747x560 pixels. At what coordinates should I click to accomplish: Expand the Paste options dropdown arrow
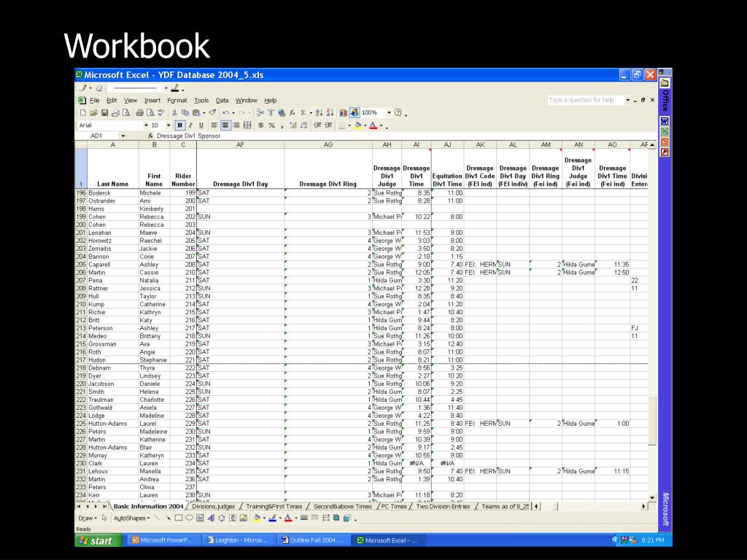pyautogui.click(x=204, y=113)
